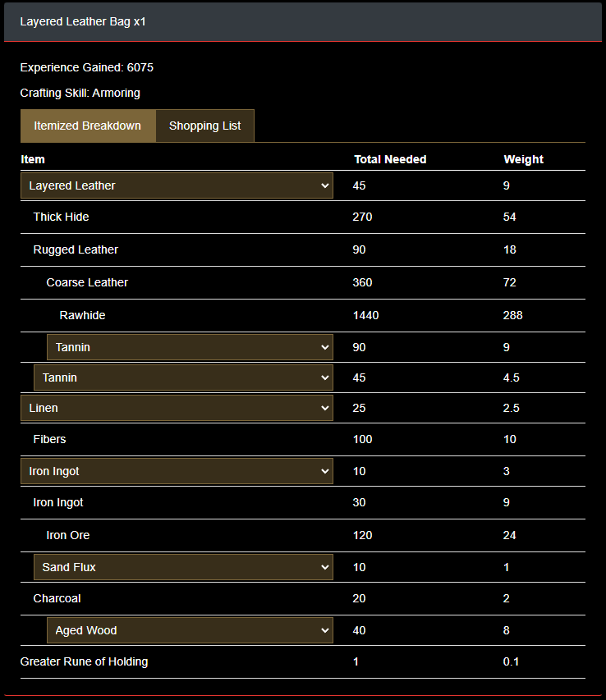This screenshot has height=700, width=606.
Task: Open the Tannin dropdown needing 45
Action: tap(183, 377)
